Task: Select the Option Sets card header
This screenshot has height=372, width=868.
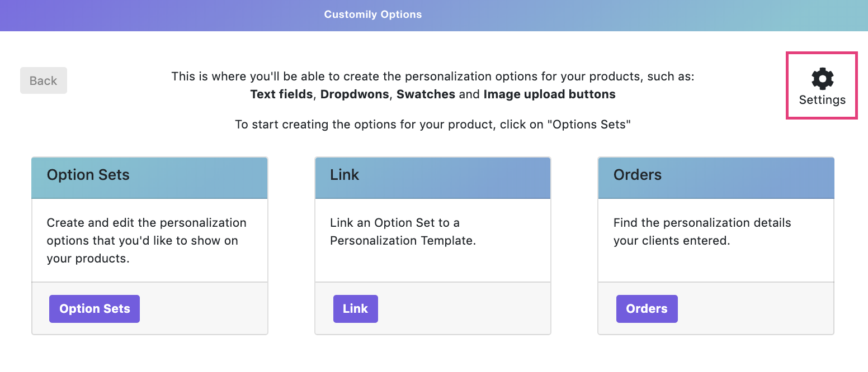Action: (x=149, y=178)
